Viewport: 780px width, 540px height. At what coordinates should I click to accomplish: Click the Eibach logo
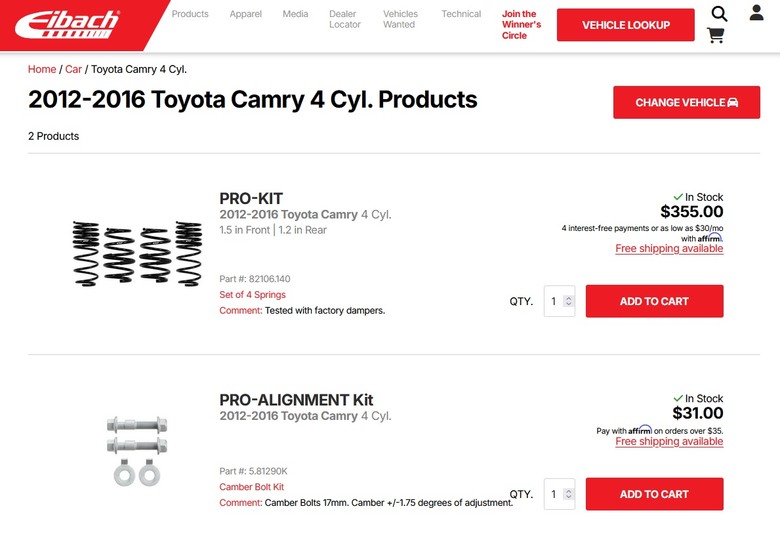point(67,24)
